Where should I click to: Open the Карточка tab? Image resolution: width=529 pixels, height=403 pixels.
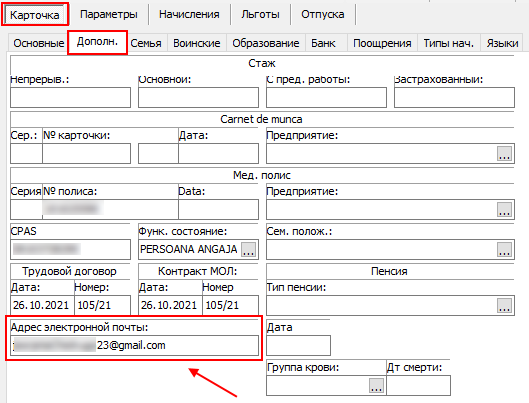click(35, 15)
